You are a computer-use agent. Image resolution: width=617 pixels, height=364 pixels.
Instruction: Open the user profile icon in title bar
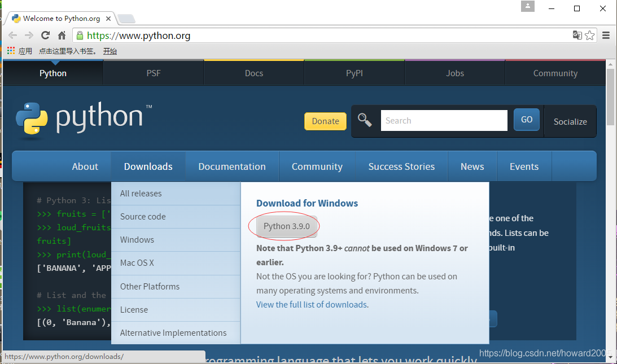tap(528, 6)
